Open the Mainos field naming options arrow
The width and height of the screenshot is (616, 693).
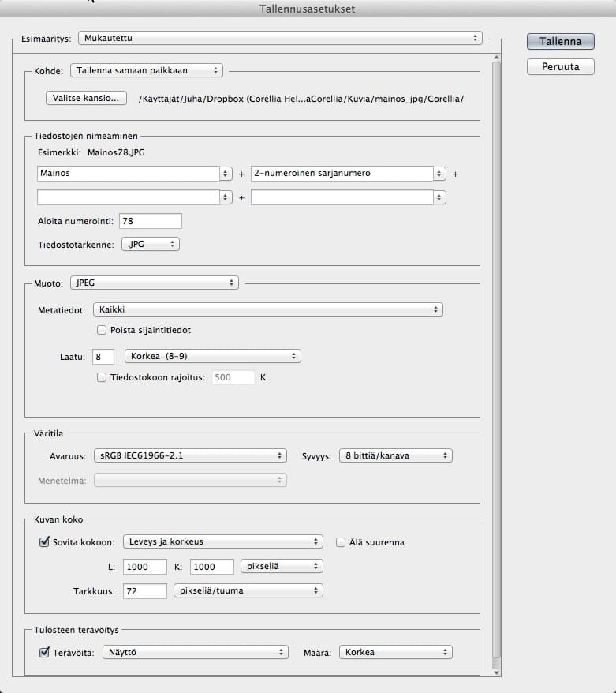point(226,174)
